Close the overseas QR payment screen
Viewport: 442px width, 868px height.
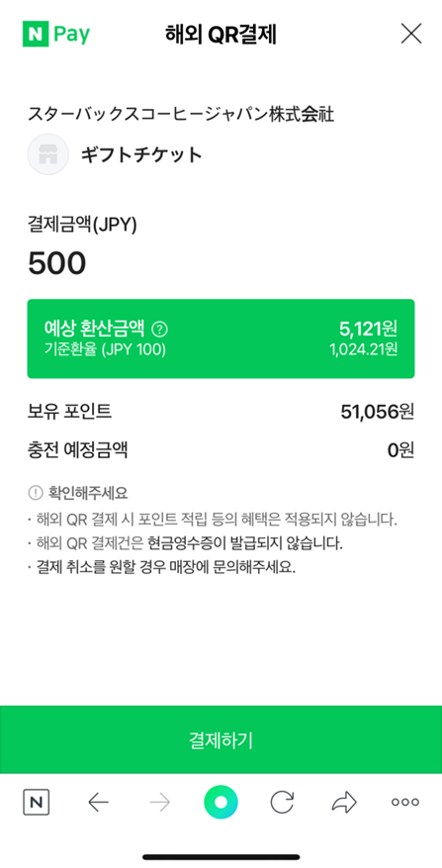(411, 35)
